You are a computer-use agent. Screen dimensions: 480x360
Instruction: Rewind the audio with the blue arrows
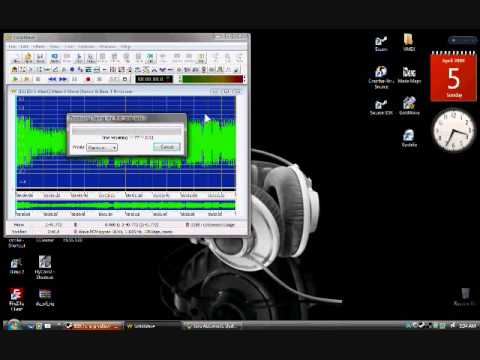pos(52,79)
